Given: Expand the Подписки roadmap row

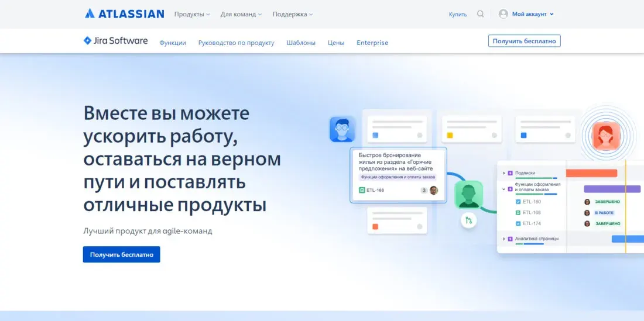Looking at the screenshot, I should (x=503, y=174).
